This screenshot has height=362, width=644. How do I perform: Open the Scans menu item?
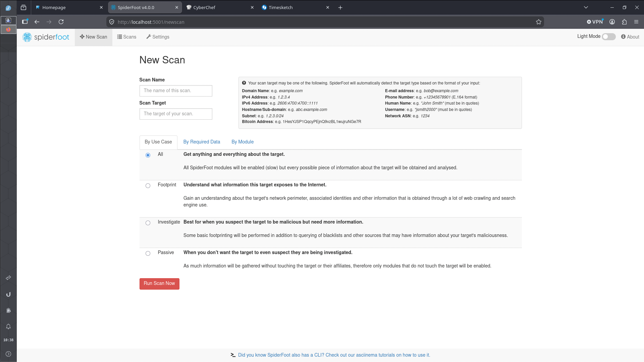coord(127,37)
